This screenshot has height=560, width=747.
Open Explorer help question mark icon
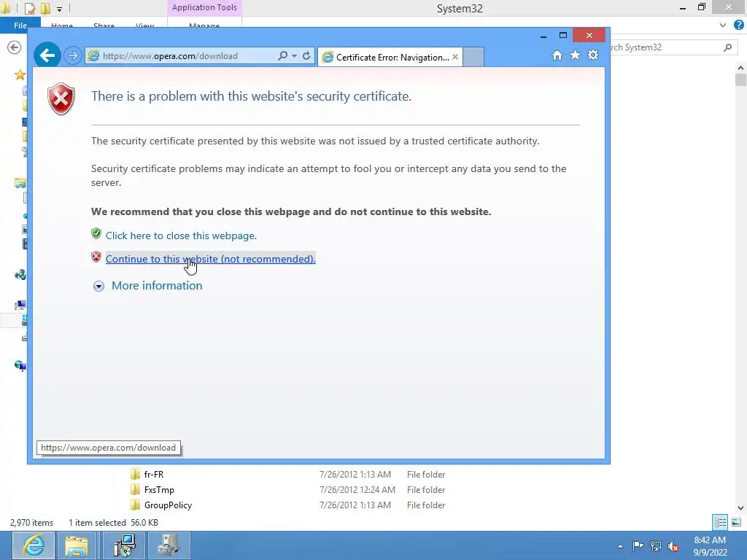pos(739,25)
